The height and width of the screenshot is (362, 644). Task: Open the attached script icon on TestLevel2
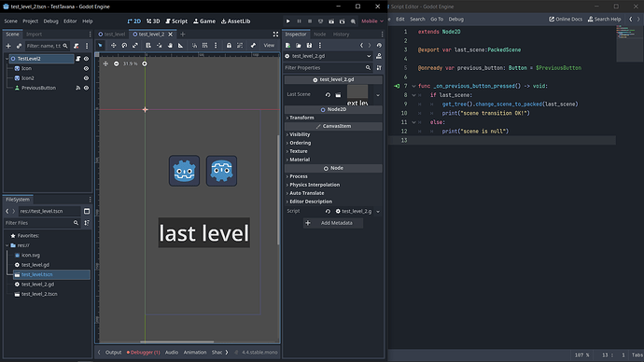pos(78,59)
